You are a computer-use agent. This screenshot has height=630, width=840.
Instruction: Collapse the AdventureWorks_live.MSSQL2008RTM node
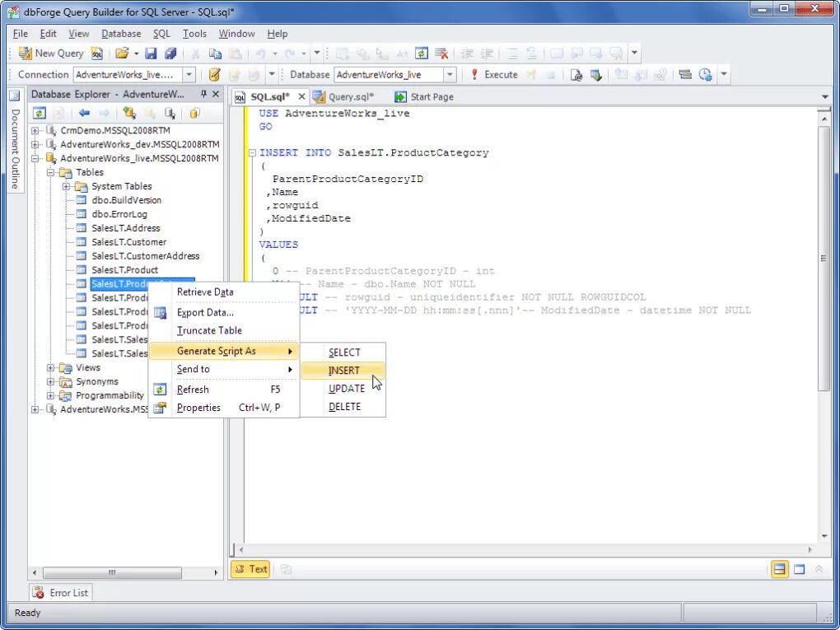[x=35, y=158]
